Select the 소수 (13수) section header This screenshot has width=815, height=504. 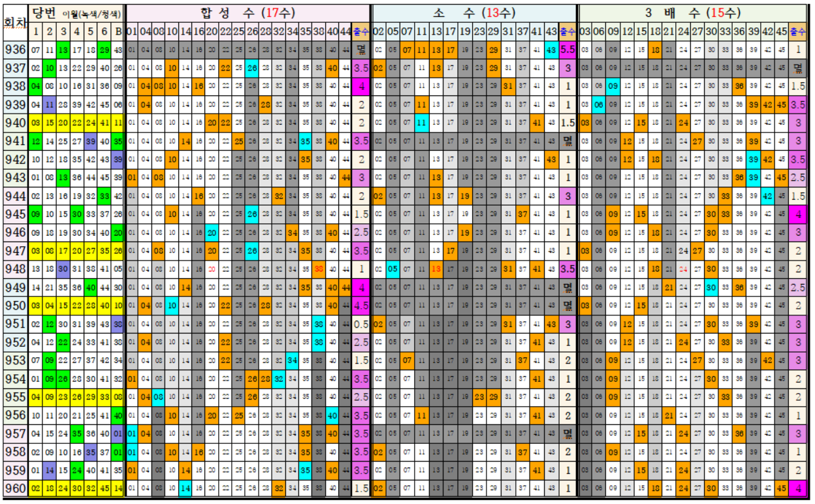473,13
